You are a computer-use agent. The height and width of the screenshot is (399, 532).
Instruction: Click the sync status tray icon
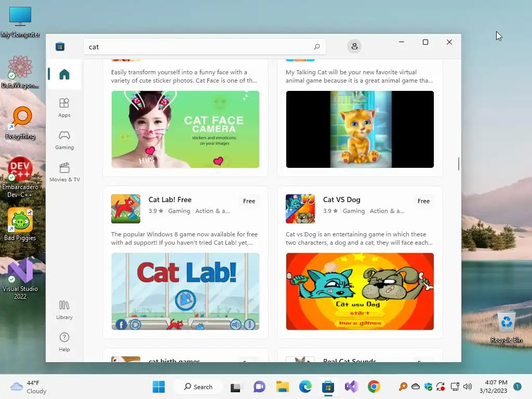(441, 387)
